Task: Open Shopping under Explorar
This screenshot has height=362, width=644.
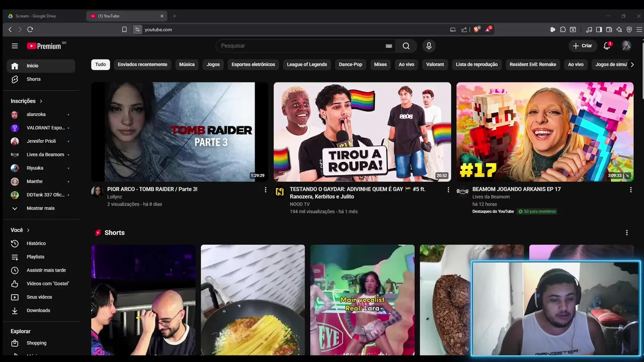Action: [41, 343]
